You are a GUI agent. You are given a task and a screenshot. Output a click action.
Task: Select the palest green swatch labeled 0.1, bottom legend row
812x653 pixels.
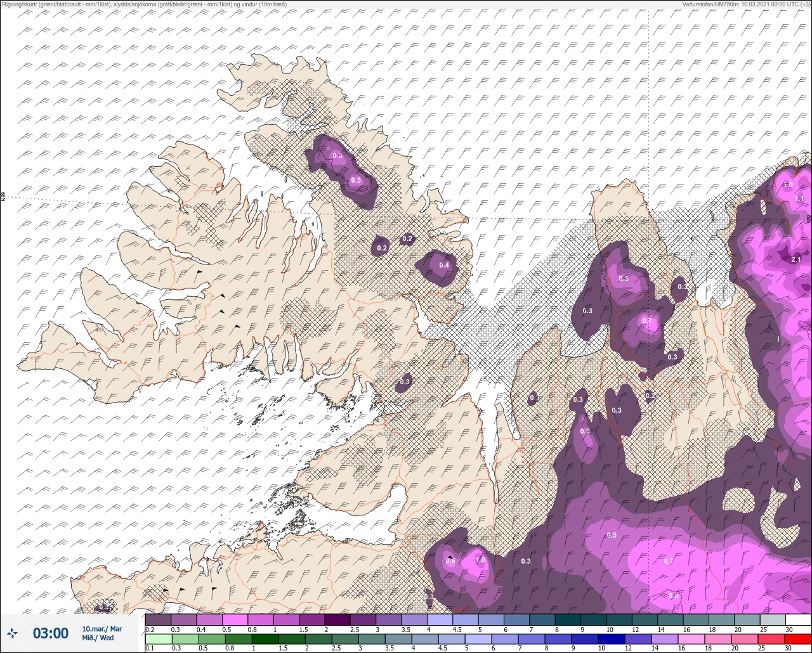coord(158,639)
